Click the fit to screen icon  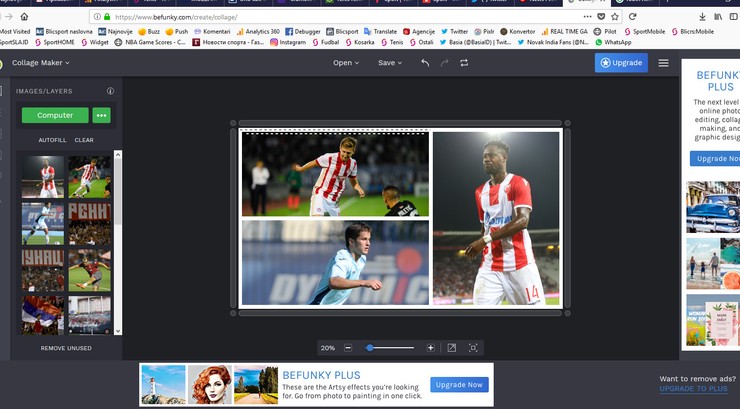452,348
